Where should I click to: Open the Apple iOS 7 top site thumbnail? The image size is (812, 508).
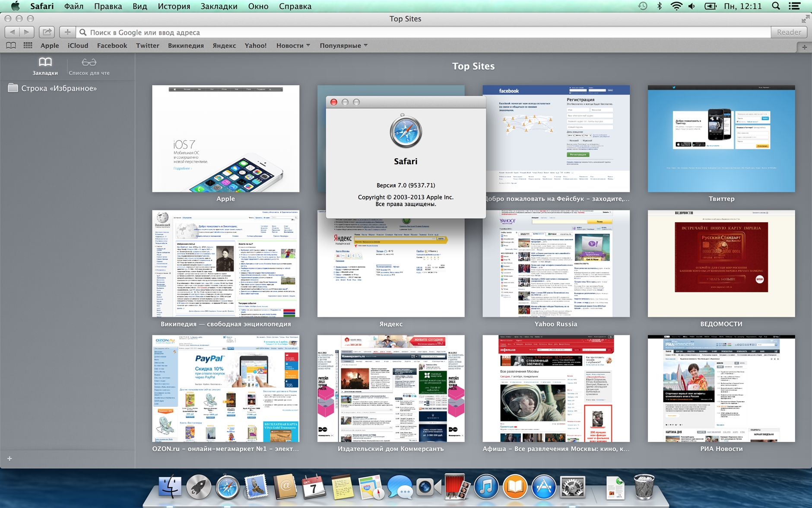(225, 138)
